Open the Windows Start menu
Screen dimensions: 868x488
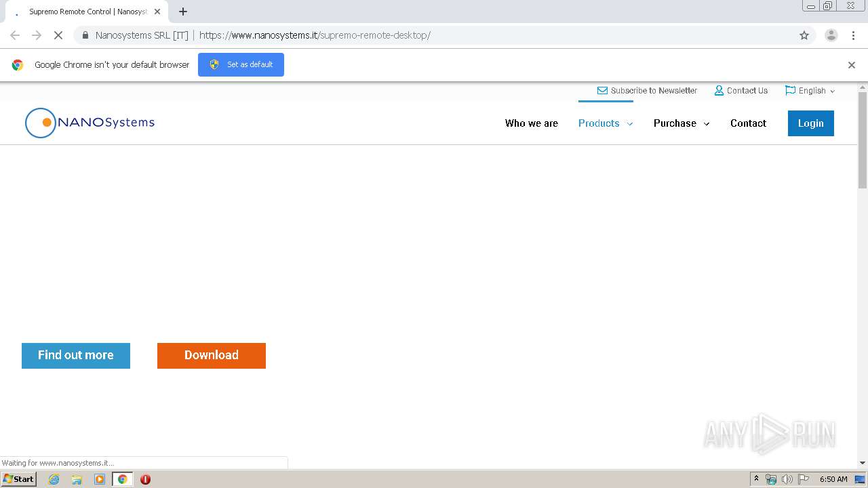click(x=18, y=479)
